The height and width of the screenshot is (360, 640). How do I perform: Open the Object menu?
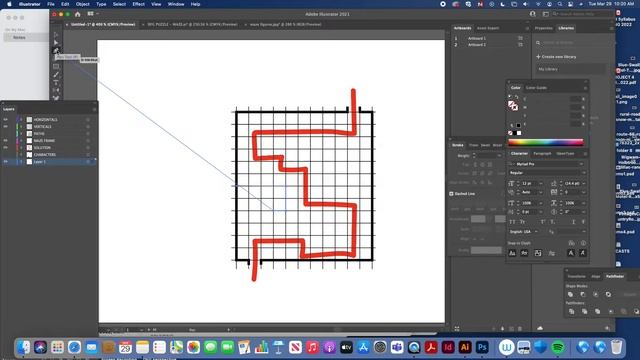point(82,4)
